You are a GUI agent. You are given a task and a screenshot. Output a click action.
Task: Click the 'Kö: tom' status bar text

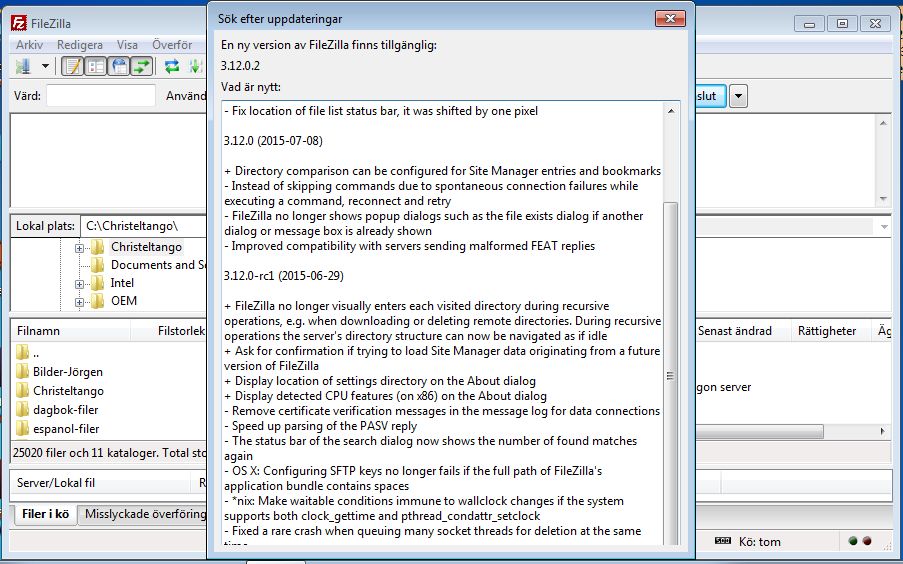click(x=760, y=542)
